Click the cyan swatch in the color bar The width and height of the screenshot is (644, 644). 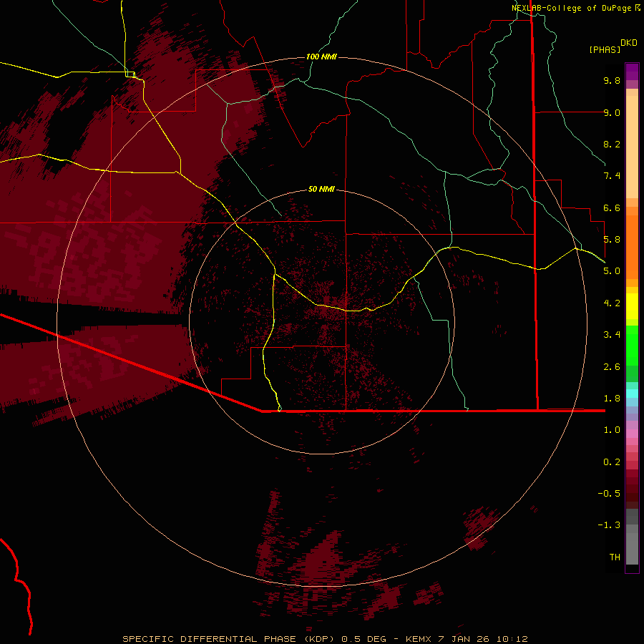click(632, 393)
